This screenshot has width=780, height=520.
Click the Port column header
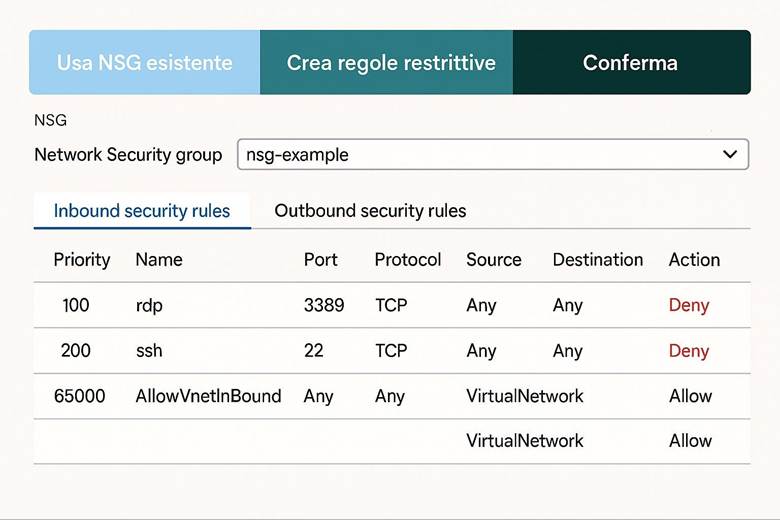tap(320, 260)
